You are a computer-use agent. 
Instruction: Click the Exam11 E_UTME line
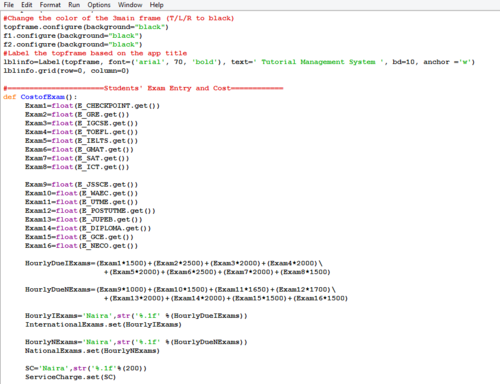81,202
